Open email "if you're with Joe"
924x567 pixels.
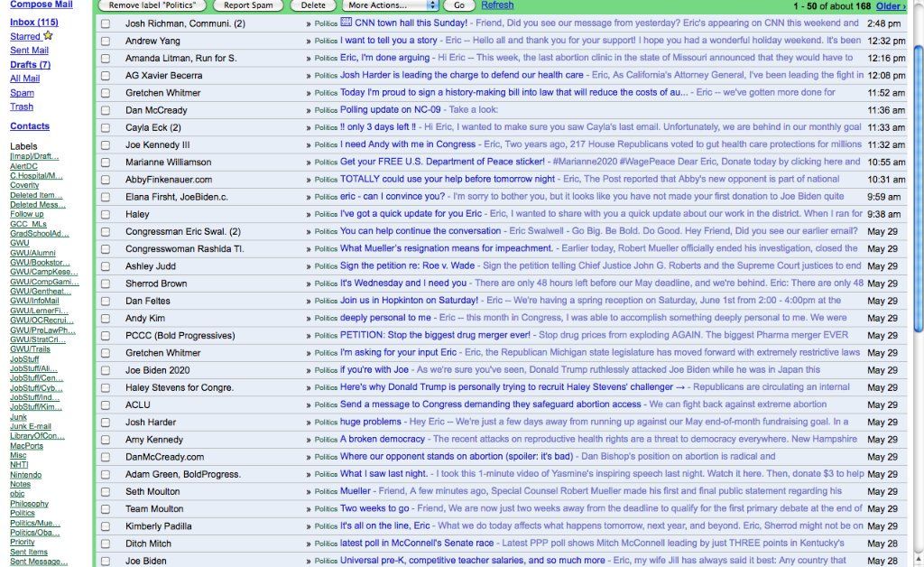click(x=374, y=369)
